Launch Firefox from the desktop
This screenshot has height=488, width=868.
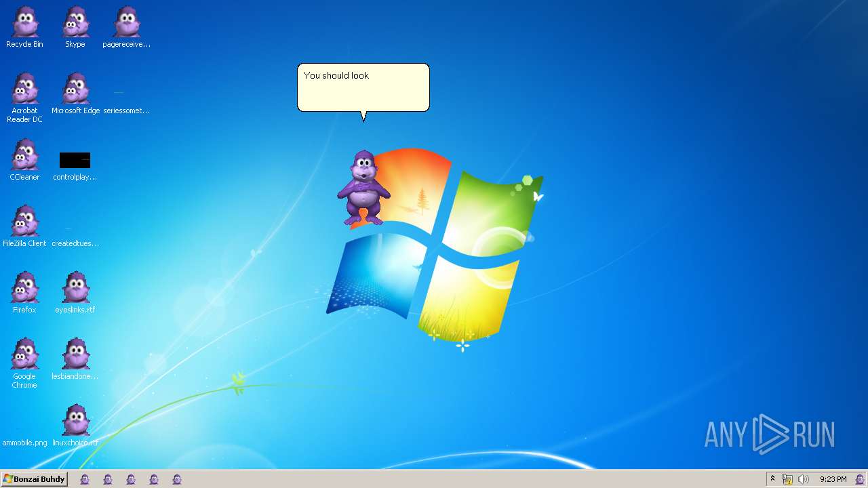tap(24, 293)
